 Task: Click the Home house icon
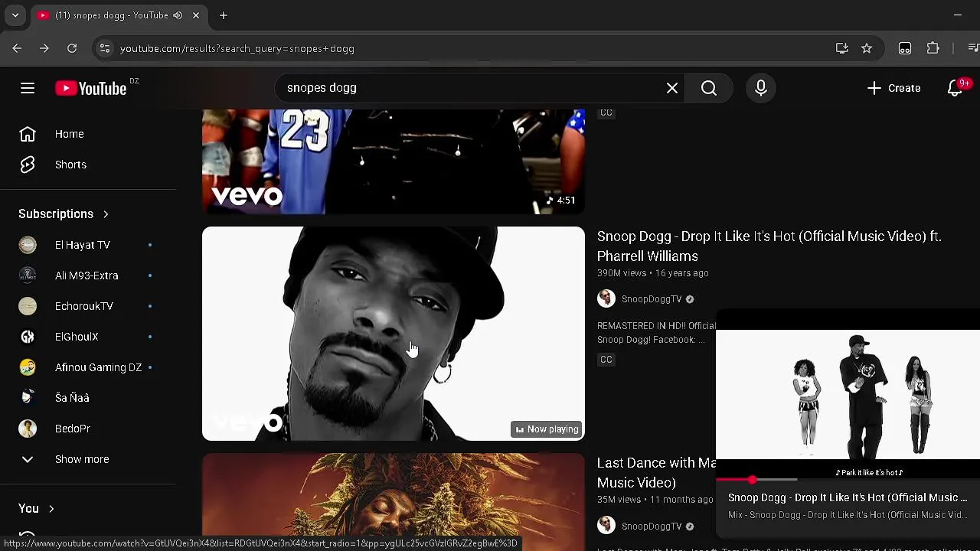[x=28, y=134]
